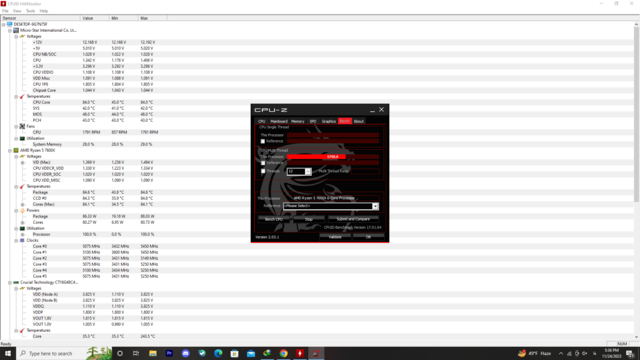
Task: Click the Cortana circle icon in the taskbar
Action: tap(120, 353)
